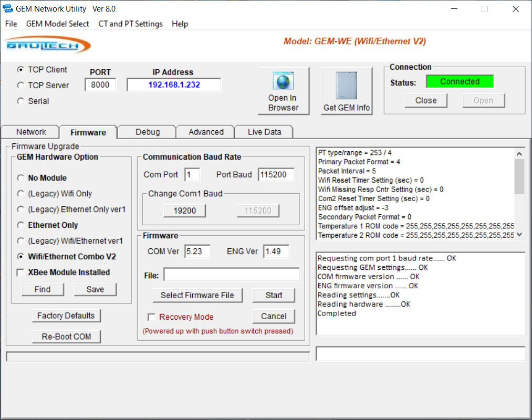Click the Find hardware button
Screen dimensions: 532x420
coord(43,289)
